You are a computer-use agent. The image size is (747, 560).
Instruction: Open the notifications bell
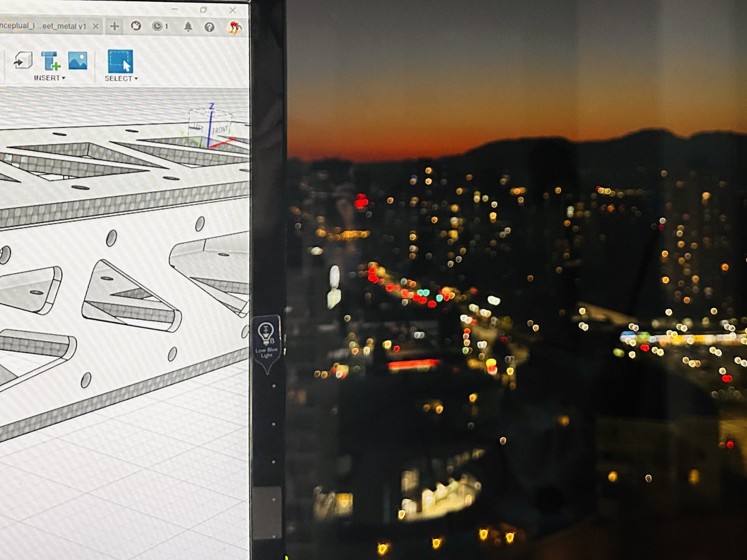[188, 27]
